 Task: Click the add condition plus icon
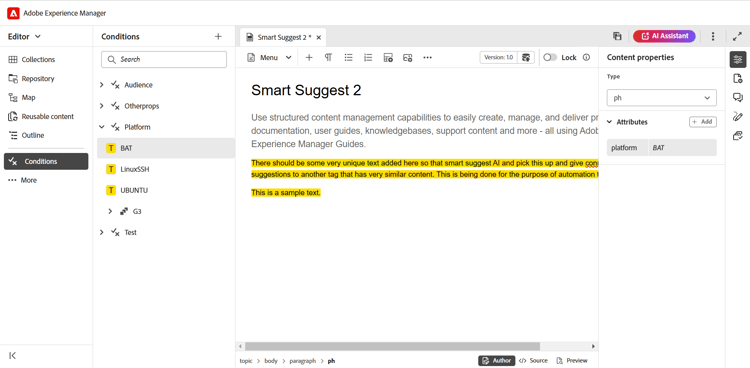pos(218,36)
